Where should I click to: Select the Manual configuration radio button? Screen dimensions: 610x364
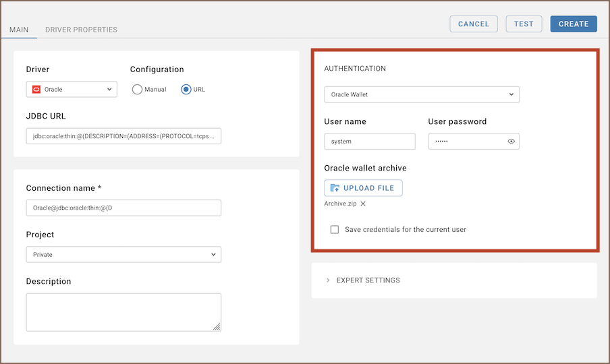click(137, 89)
